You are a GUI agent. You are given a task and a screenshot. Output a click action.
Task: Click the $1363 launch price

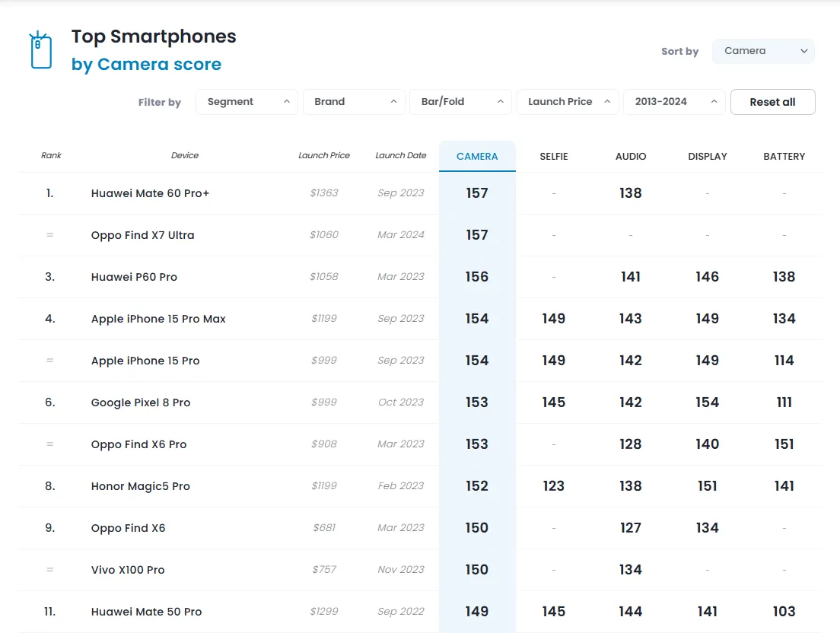click(324, 192)
